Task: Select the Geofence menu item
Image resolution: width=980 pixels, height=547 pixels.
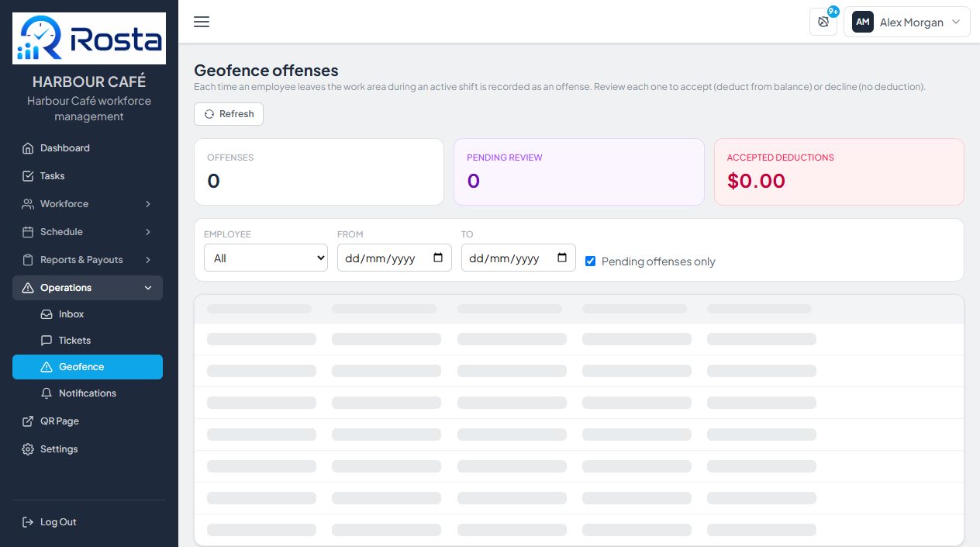Action: coord(88,367)
